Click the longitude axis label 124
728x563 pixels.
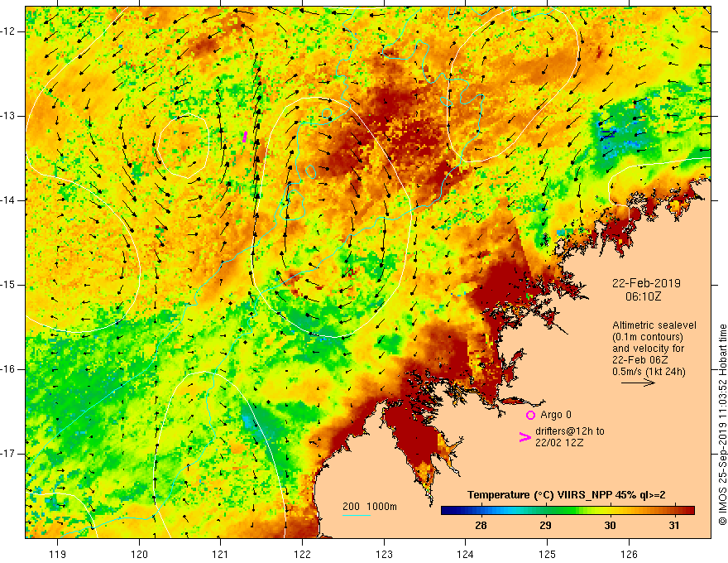[x=466, y=554]
